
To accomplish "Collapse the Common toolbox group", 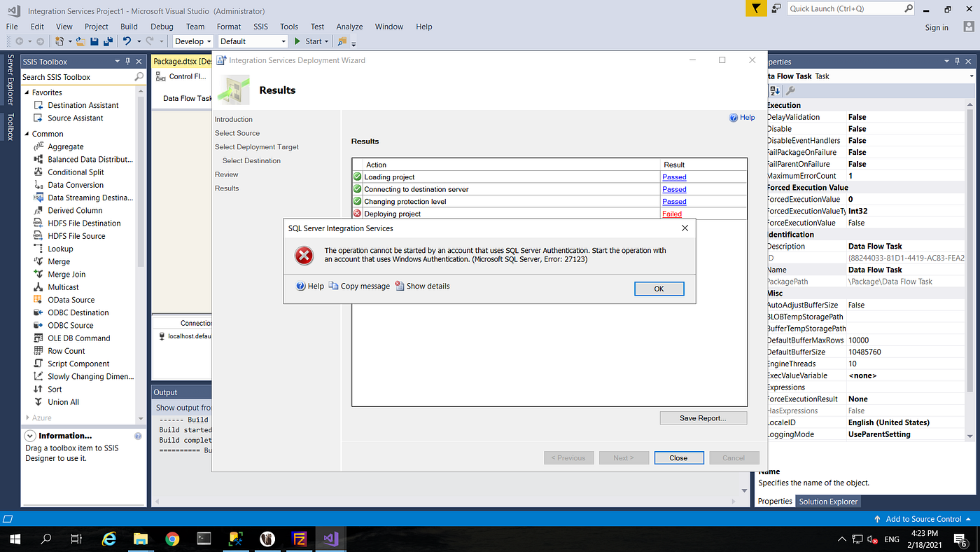I will tap(27, 134).
